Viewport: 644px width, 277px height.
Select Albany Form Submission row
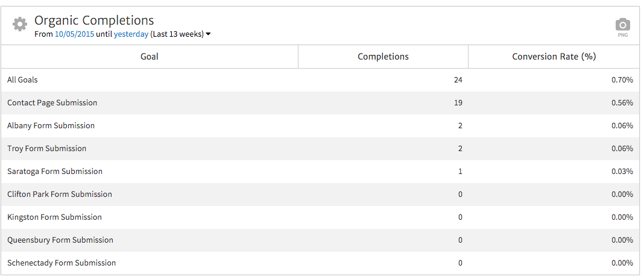tap(51, 125)
